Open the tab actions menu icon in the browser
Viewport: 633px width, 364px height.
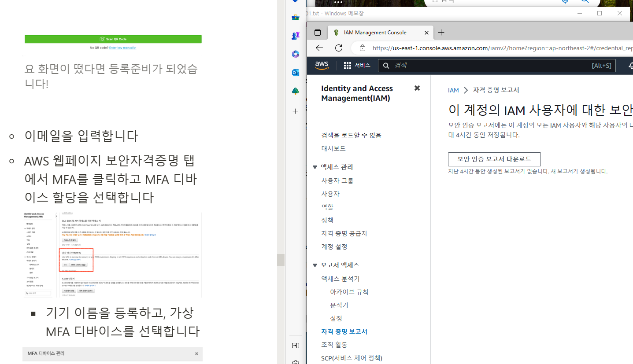click(x=318, y=33)
